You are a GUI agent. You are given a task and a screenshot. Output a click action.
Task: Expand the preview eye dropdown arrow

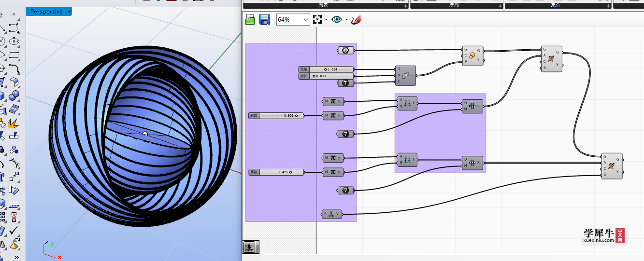click(x=346, y=20)
